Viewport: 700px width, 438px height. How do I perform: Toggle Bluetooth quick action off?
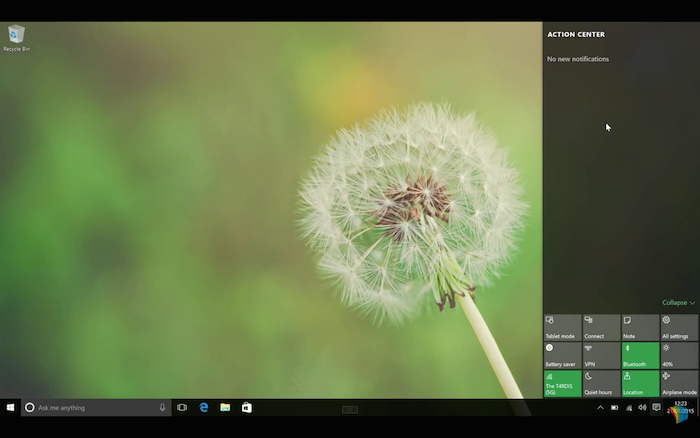640,355
